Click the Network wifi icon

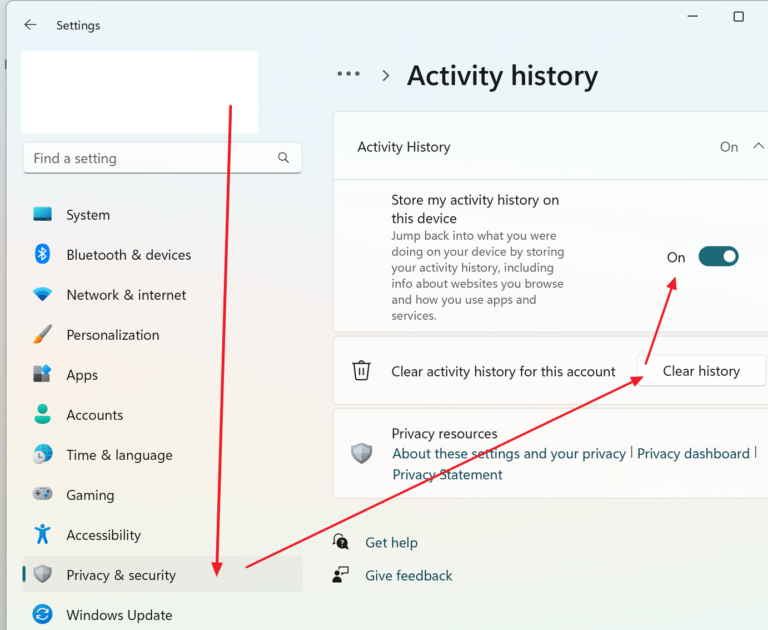point(42,294)
